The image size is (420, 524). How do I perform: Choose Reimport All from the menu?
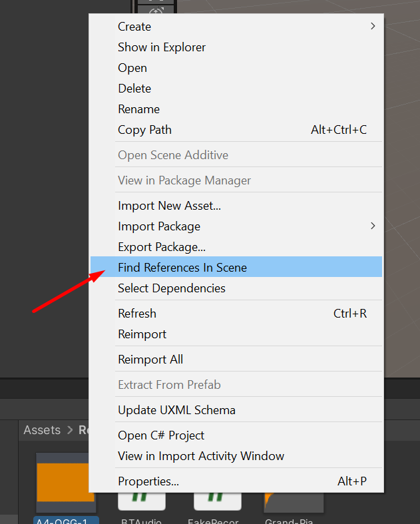pyautogui.click(x=150, y=360)
